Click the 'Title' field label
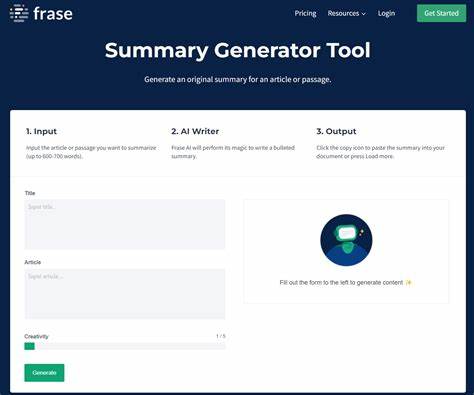474x395 pixels. 30,193
